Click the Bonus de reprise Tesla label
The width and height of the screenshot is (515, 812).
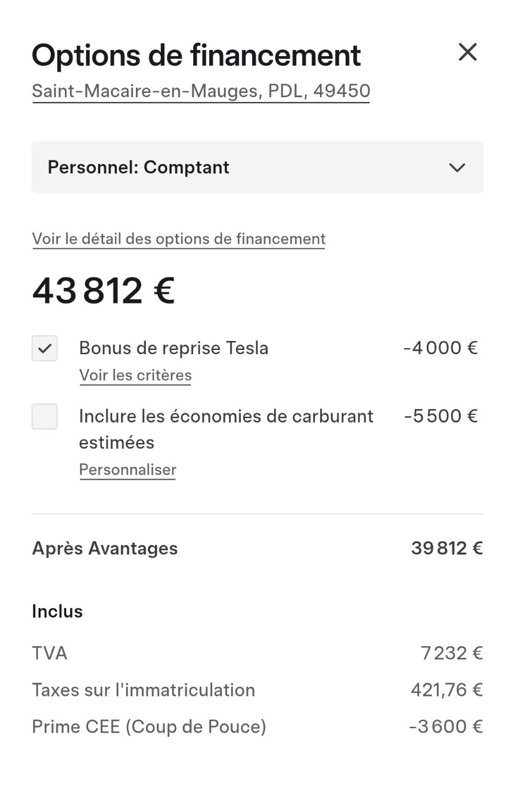point(173,348)
